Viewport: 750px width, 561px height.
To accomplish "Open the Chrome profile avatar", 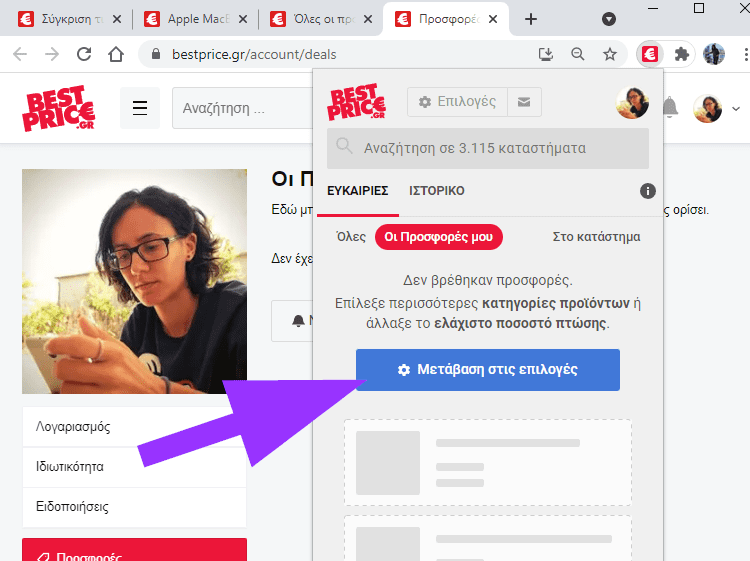I will (x=714, y=54).
